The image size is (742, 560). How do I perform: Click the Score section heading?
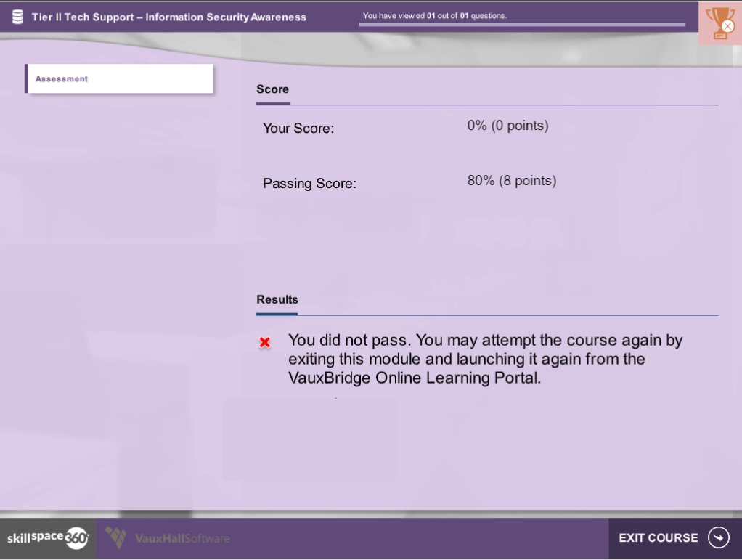[272, 89]
